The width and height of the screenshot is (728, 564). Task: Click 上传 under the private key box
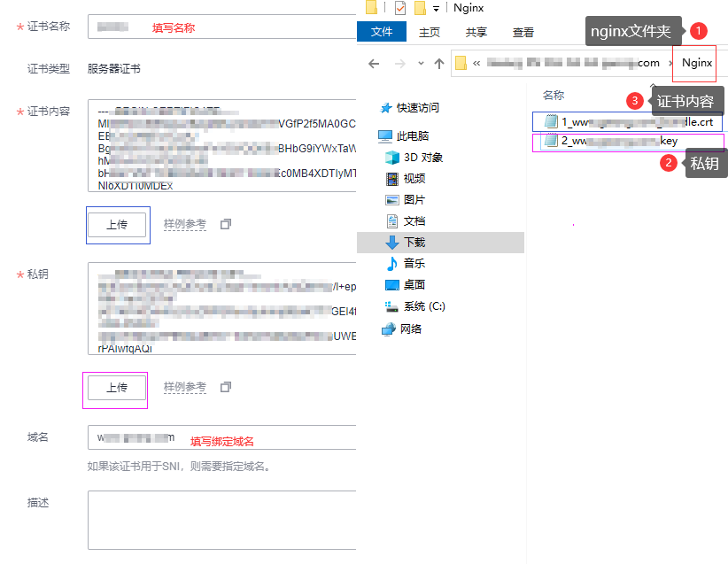coord(117,388)
